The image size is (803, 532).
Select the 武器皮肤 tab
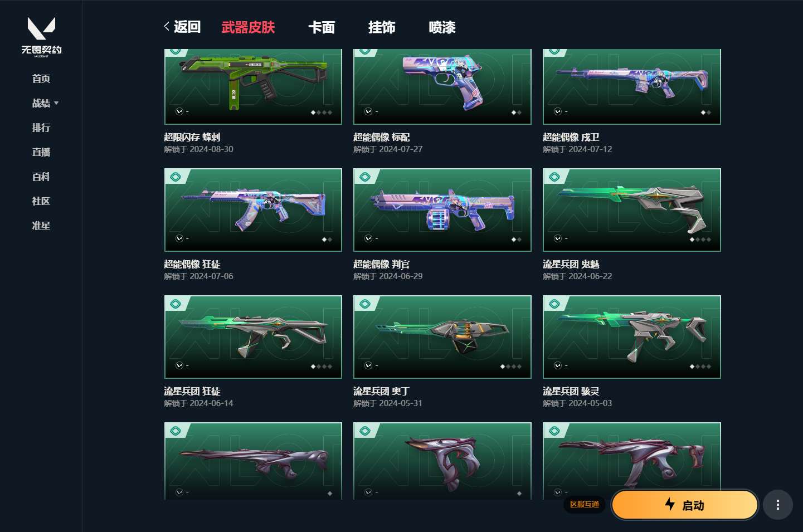[x=248, y=27]
